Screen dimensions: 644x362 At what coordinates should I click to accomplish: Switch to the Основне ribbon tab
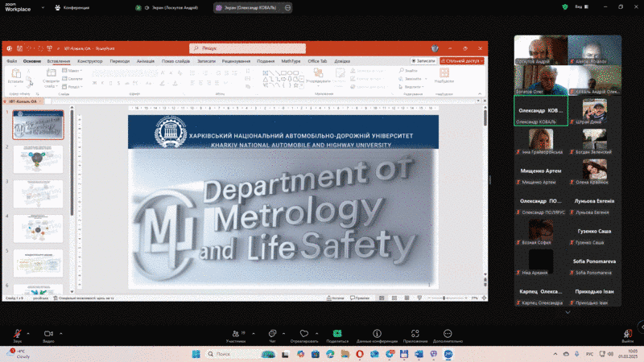pos(32,61)
